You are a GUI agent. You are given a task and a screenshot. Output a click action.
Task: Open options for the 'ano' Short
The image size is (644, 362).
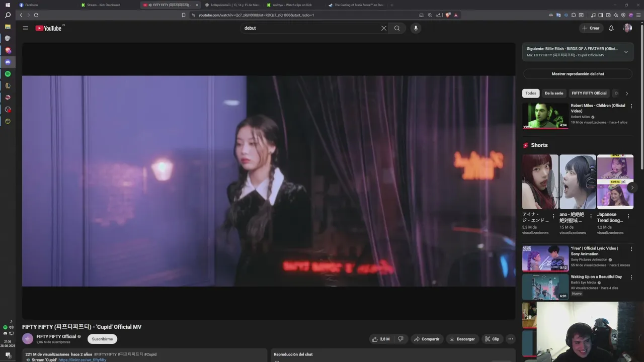[591, 216]
